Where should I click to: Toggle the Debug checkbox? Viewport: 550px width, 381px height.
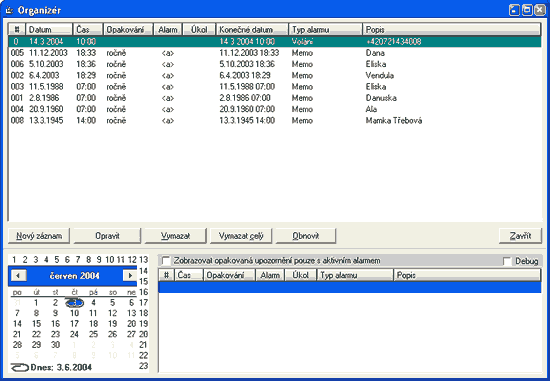pyautogui.click(x=507, y=261)
